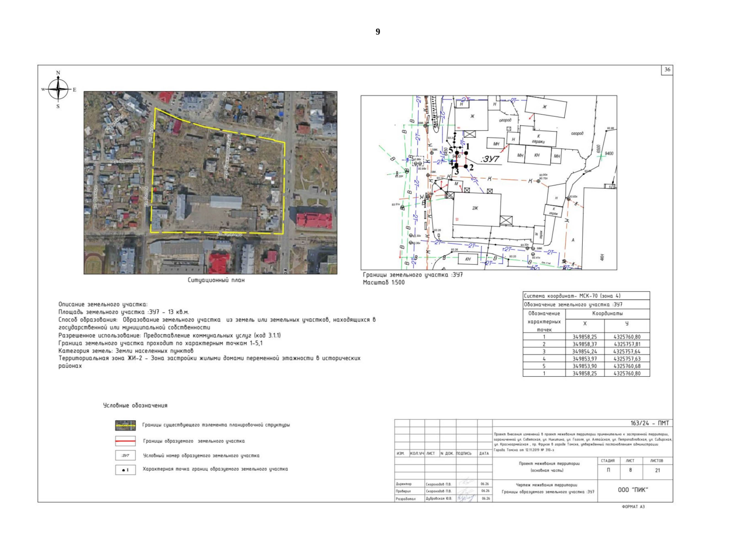Viewport: 756px width, 535px height.
Task: Click table cell '349853,97'
Action: tap(584, 359)
